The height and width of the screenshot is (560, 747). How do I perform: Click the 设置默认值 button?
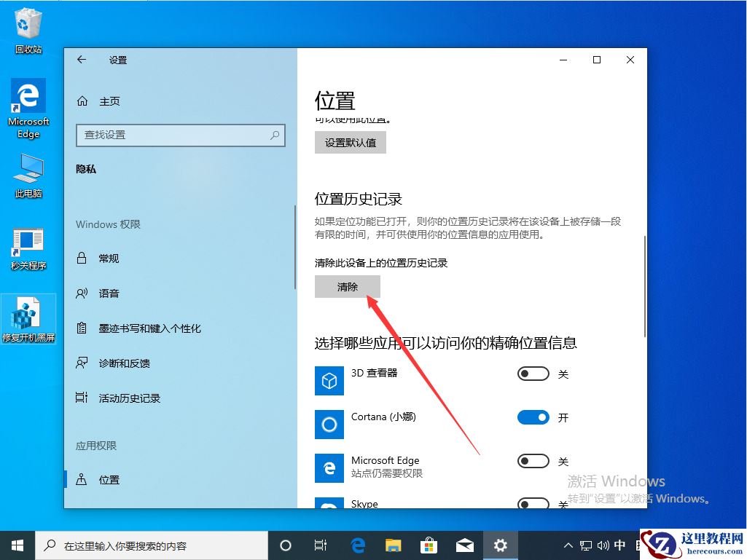point(350,142)
